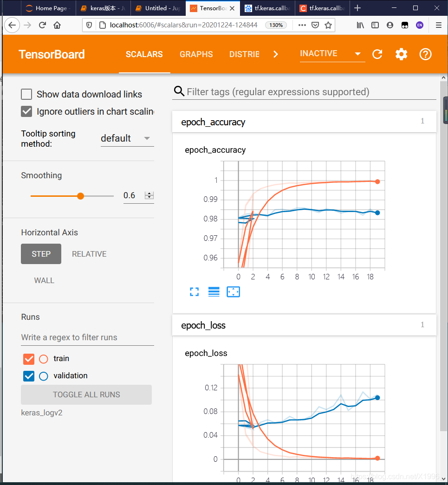The height and width of the screenshot is (485, 448).
Task: Uncheck the train run checkbox
Action: (x=29, y=359)
